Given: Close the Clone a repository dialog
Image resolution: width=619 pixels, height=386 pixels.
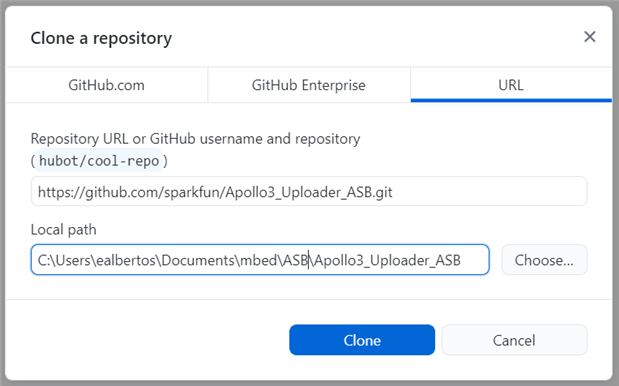Looking at the screenshot, I should point(590,37).
